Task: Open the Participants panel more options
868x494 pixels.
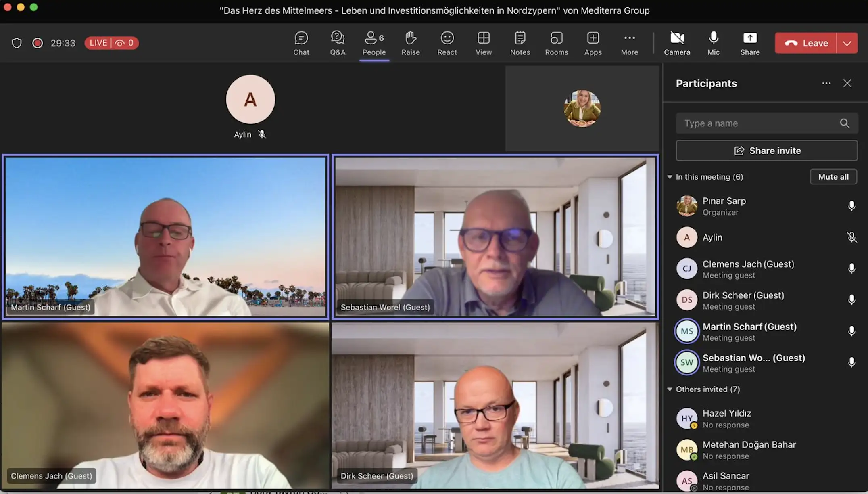Action: click(826, 83)
